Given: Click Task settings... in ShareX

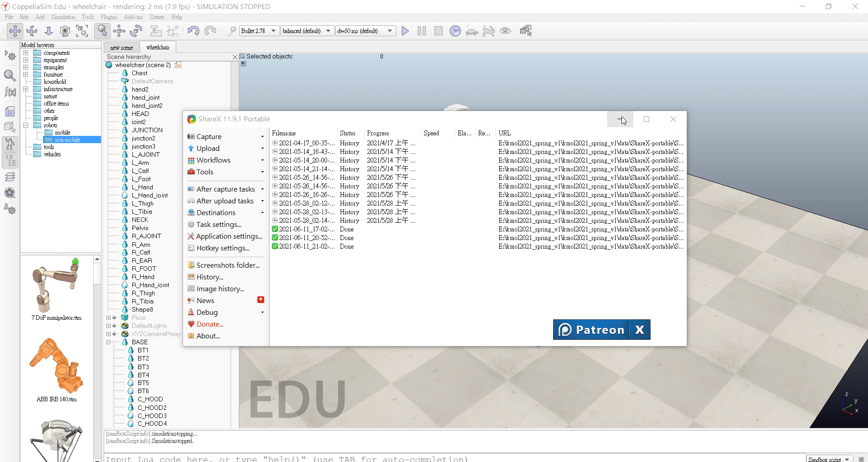Looking at the screenshot, I should [x=219, y=225].
